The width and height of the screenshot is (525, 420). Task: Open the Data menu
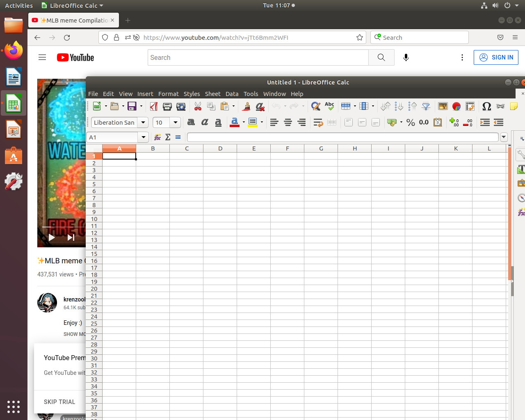pyautogui.click(x=232, y=94)
